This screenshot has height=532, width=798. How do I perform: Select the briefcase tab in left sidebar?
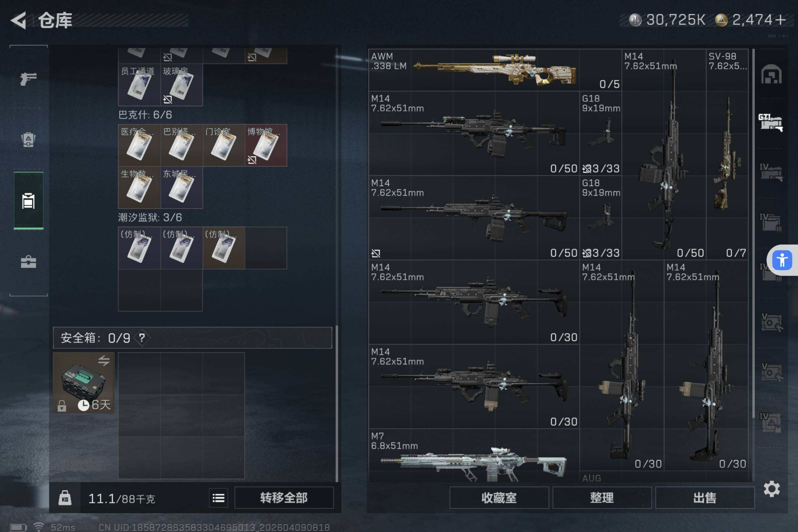click(29, 262)
